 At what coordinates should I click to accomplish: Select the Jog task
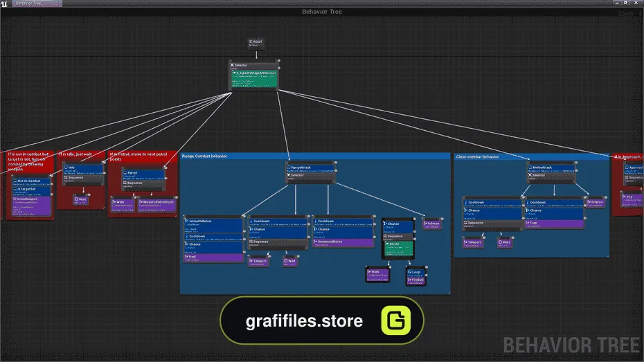633,200
